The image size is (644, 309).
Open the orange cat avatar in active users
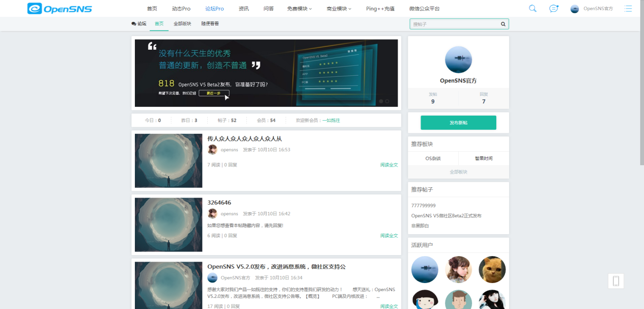(x=492, y=269)
